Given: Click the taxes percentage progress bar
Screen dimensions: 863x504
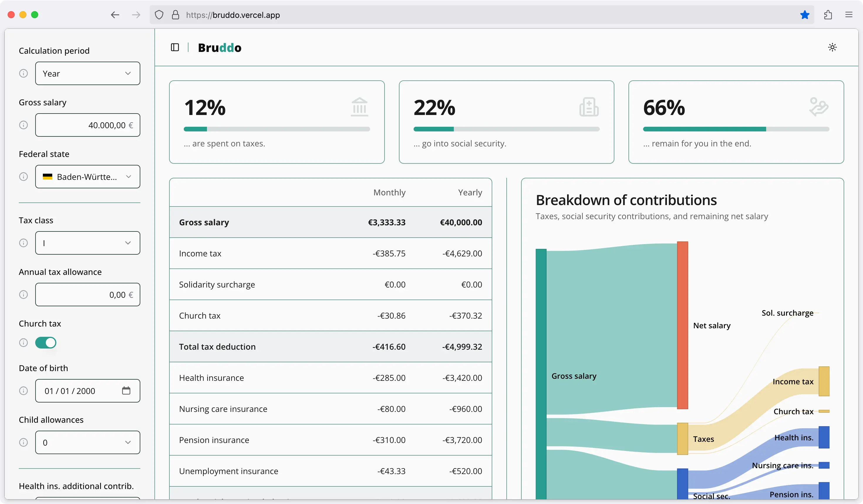Looking at the screenshot, I should 277,129.
